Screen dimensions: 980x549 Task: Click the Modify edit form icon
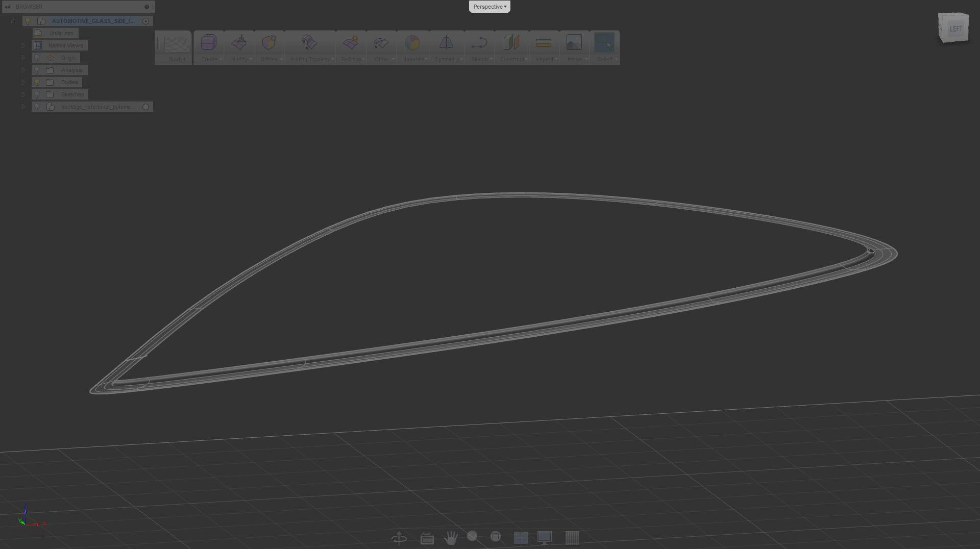tap(239, 42)
